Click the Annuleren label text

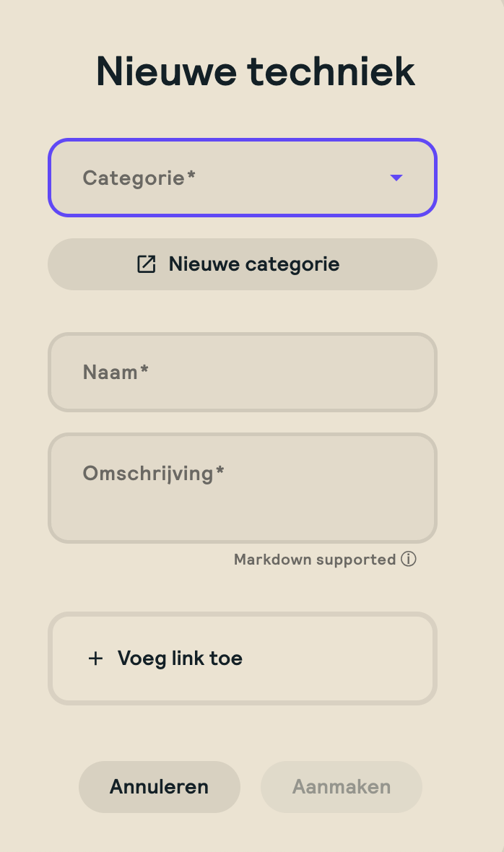click(159, 787)
